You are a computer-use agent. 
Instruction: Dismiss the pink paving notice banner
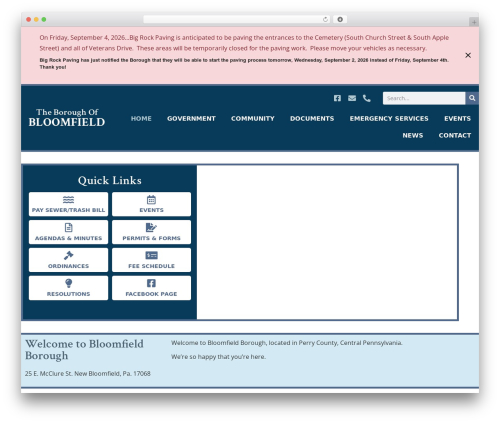468,55
